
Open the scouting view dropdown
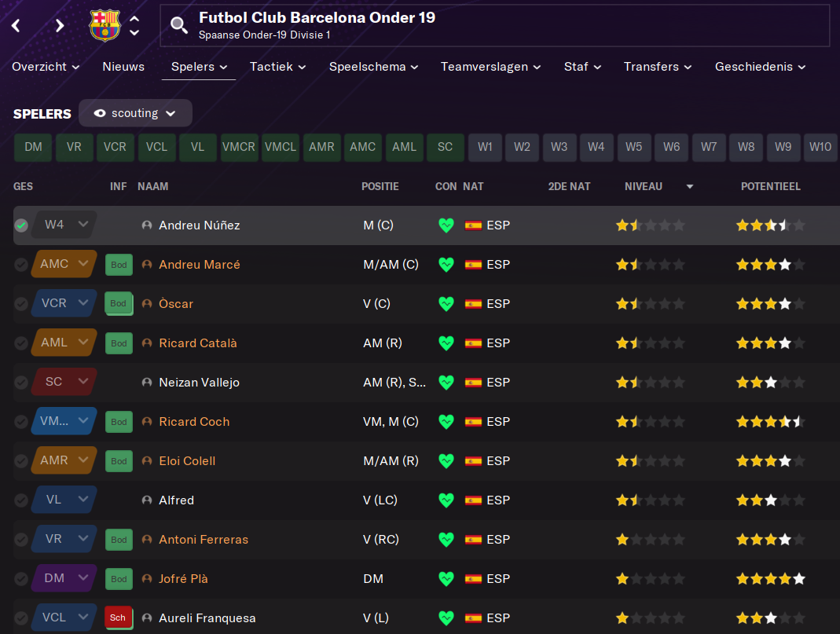point(135,113)
